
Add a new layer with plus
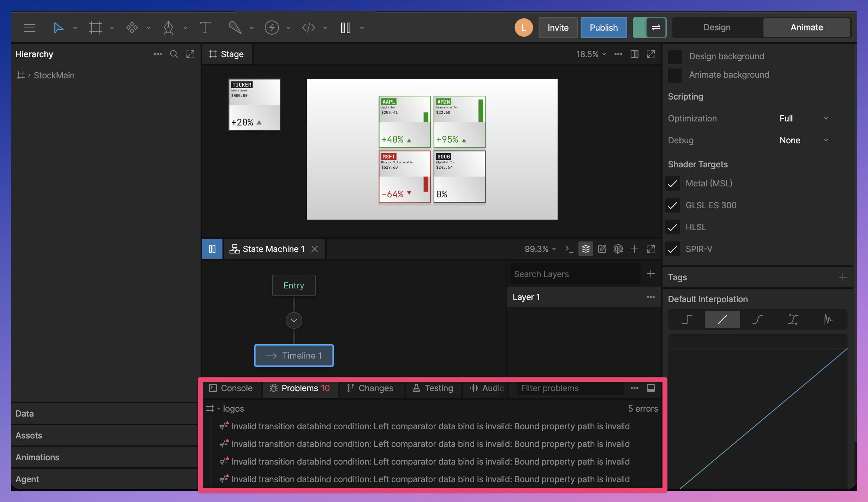650,274
